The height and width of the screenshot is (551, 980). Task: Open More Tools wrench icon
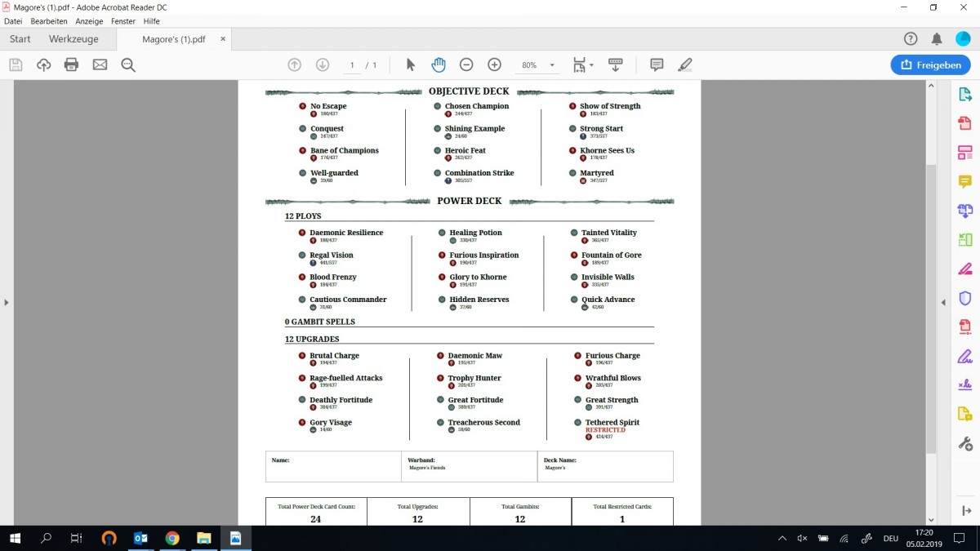(965, 443)
